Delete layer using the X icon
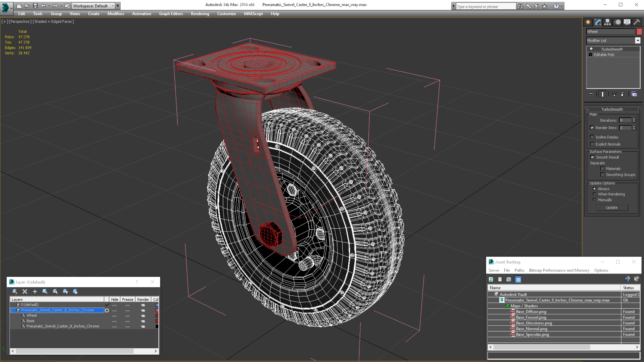 (x=25, y=291)
